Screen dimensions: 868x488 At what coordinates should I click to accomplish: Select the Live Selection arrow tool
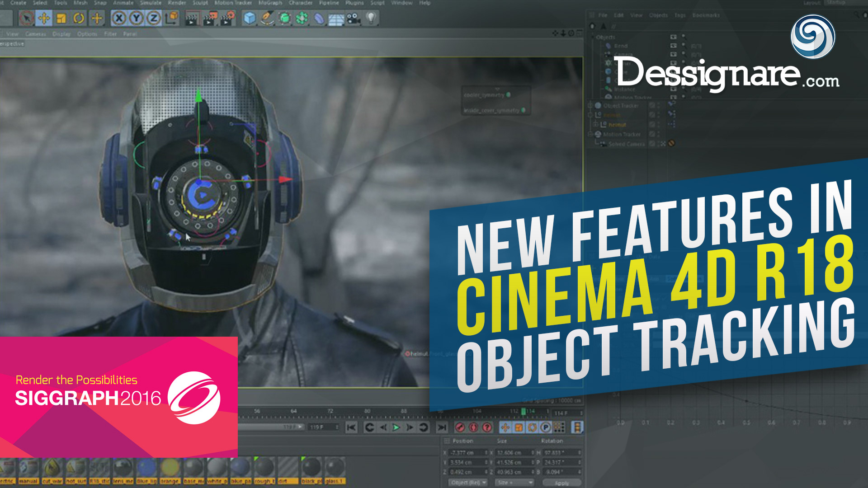pyautogui.click(x=27, y=18)
